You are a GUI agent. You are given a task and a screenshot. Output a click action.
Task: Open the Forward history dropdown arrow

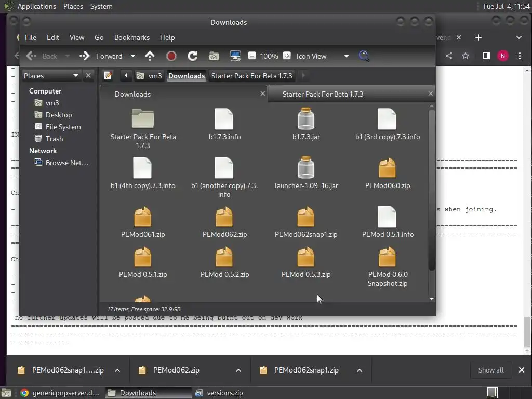132,56
